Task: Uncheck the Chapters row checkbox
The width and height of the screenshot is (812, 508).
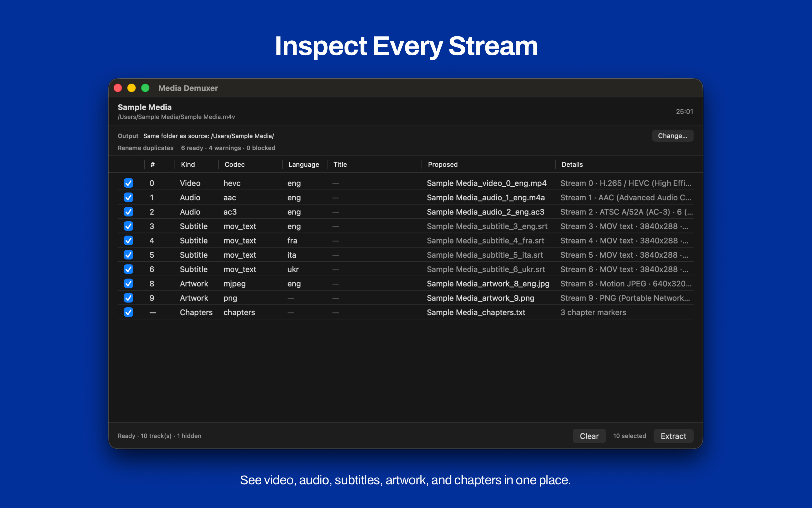Action: tap(129, 312)
